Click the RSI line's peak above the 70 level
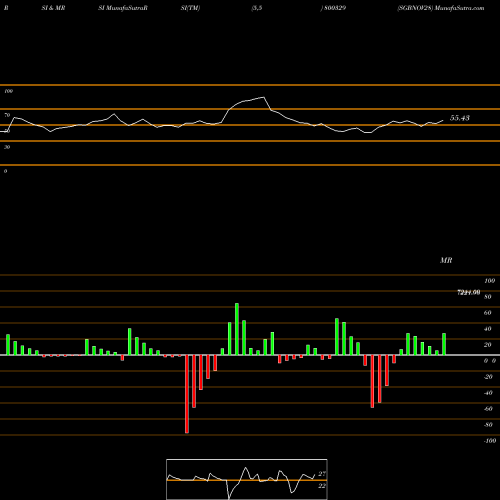Screen dimensions: 500x500 coord(264,97)
